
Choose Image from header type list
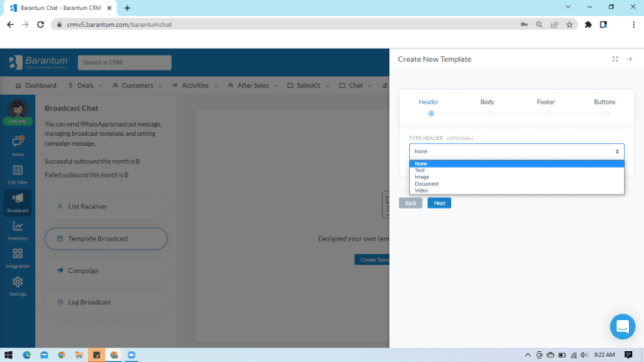coord(421,177)
